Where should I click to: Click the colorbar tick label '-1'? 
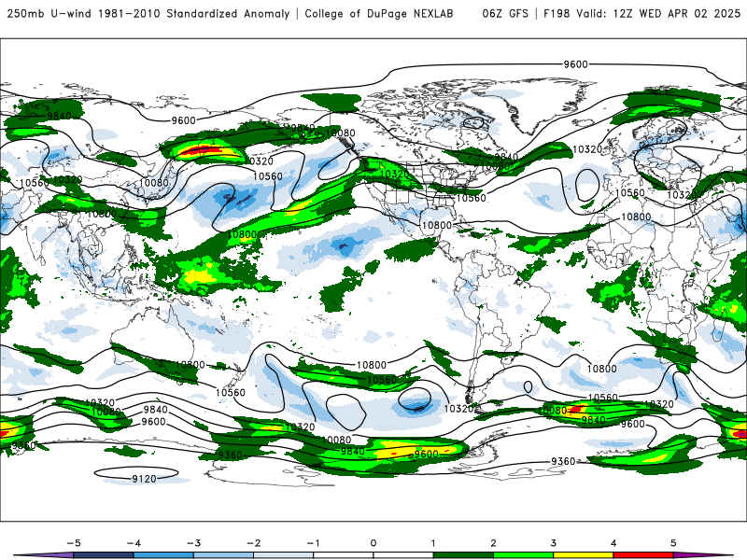pyautogui.click(x=314, y=543)
